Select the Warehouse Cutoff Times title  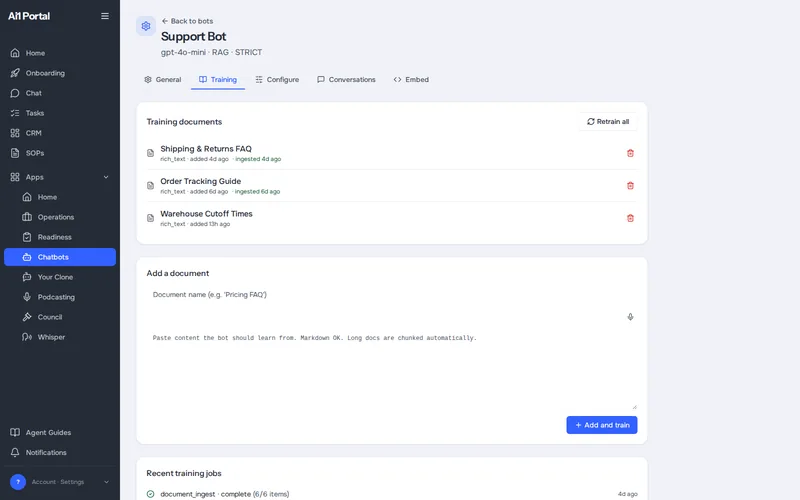[x=206, y=214]
